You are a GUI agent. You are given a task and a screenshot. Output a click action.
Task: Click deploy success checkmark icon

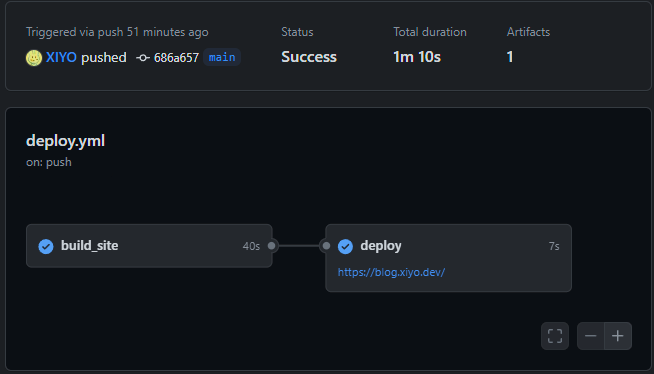(x=345, y=246)
